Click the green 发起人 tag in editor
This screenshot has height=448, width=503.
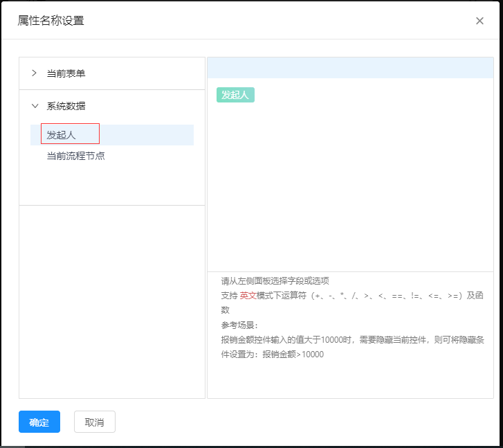click(x=235, y=95)
